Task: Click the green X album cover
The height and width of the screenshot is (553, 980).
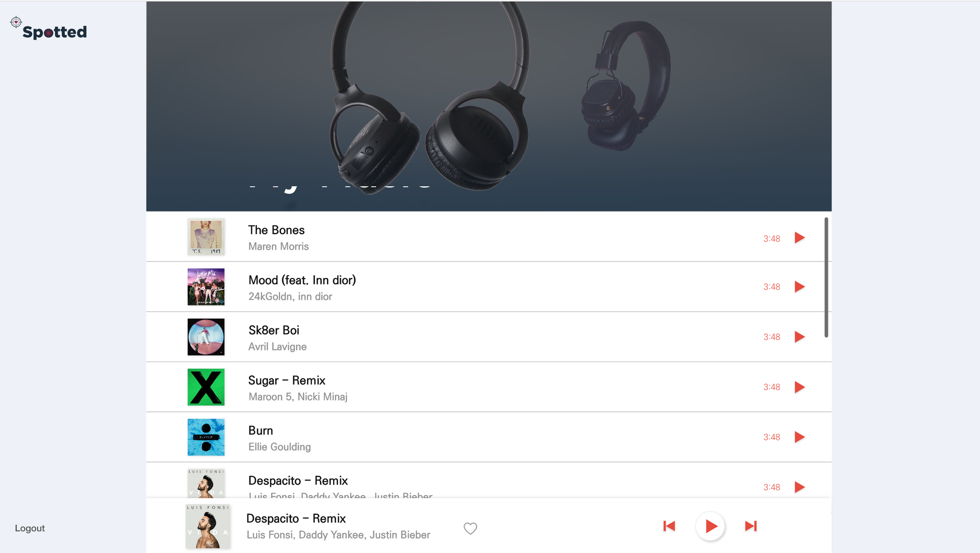Action: click(x=206, y=387)
